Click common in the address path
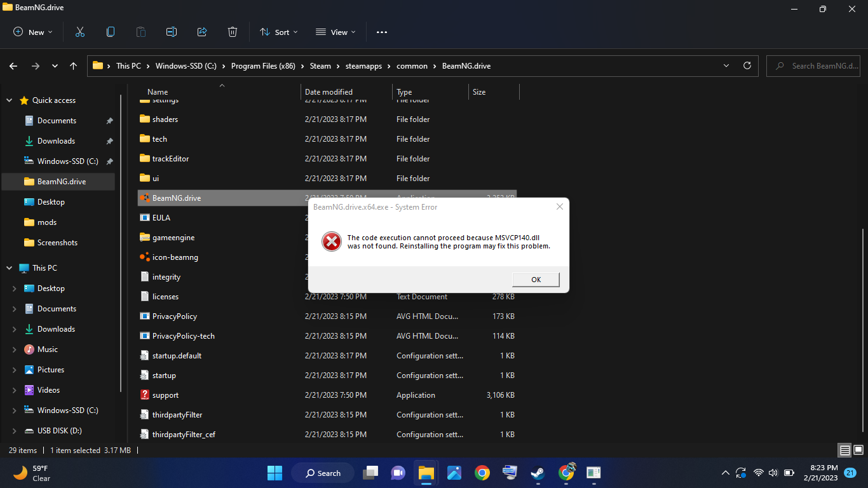868x488 pixels. 412,66
